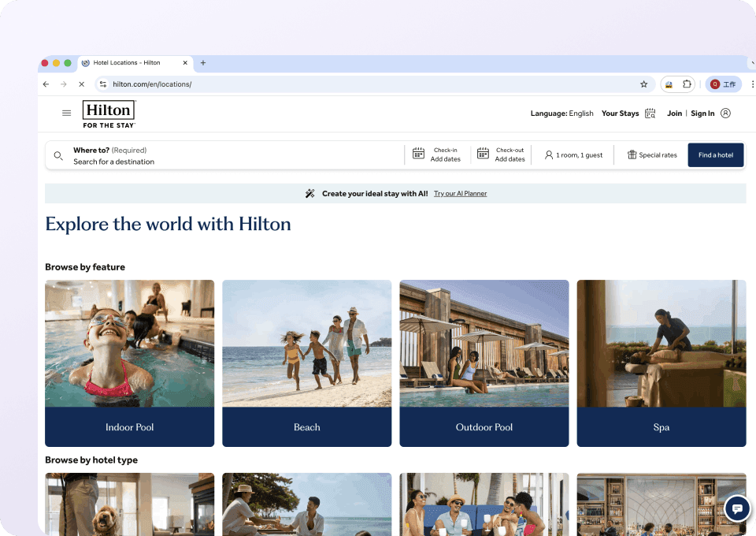Screen dimensions: 756x536
Task: Open a new browser tab
Action: pyautogui.click(x=203, y=63)
